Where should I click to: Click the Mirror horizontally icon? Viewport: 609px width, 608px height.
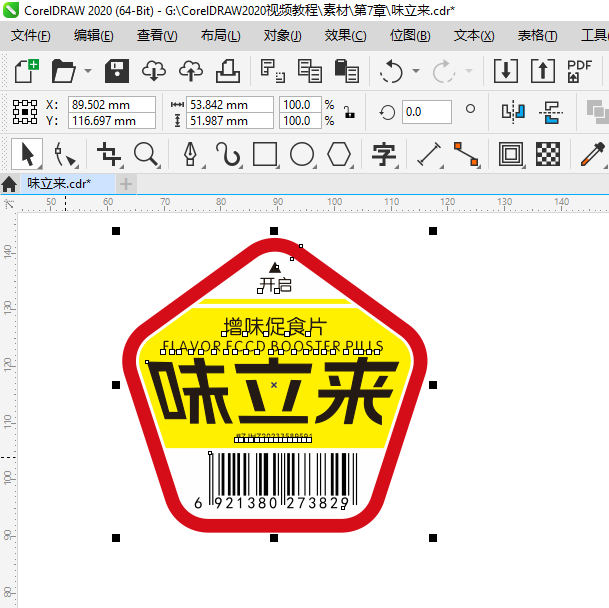click(513, 112)
